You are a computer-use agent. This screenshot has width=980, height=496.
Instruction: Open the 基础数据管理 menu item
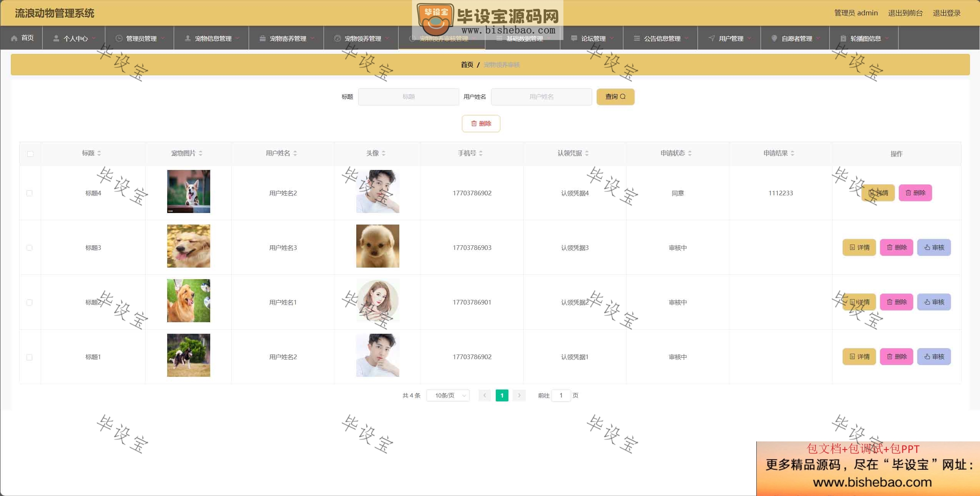[523, 38]
